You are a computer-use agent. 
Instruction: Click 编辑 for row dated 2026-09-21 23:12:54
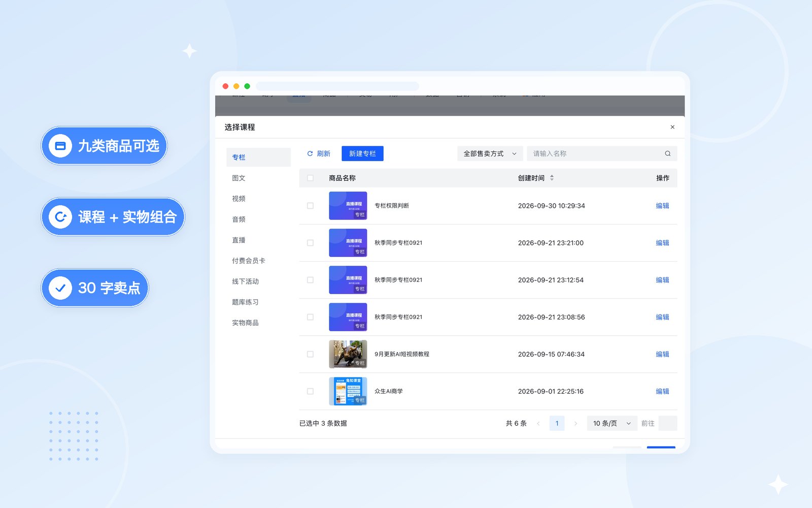[x=662, y=280]
